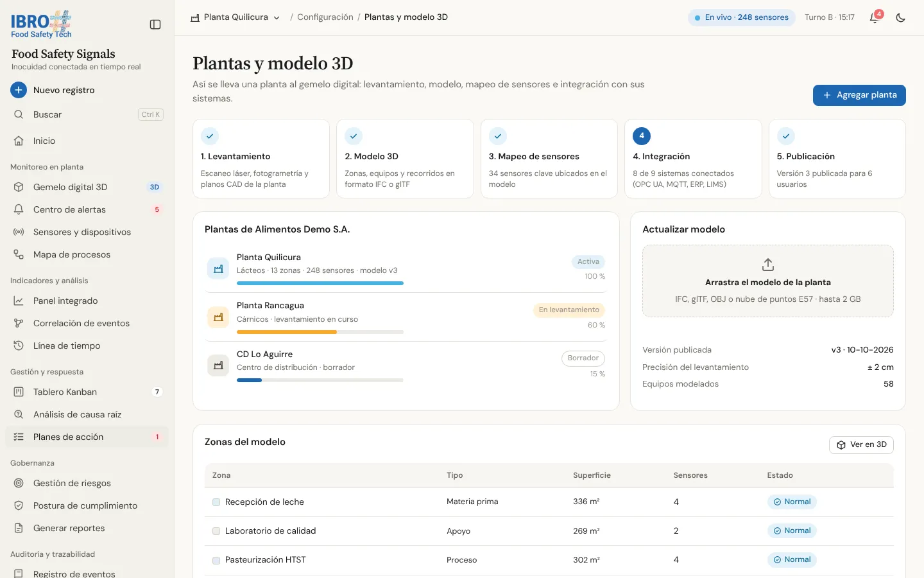
Task: Click the Superficie column header
Action: (x=592, y=475)
